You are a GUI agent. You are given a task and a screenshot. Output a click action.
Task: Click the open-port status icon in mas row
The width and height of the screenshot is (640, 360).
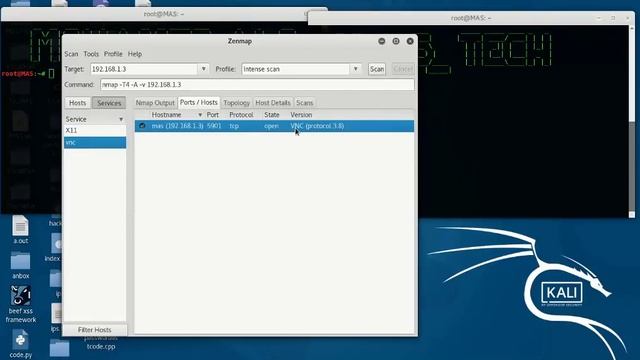click(142, 126)
